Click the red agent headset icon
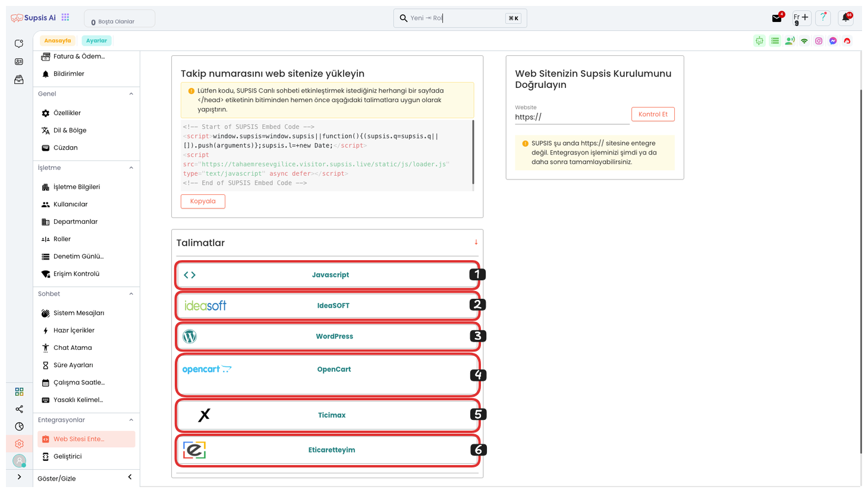Image resolution: width=868 pixels, height=493 pixels. [x=847, y=41]
